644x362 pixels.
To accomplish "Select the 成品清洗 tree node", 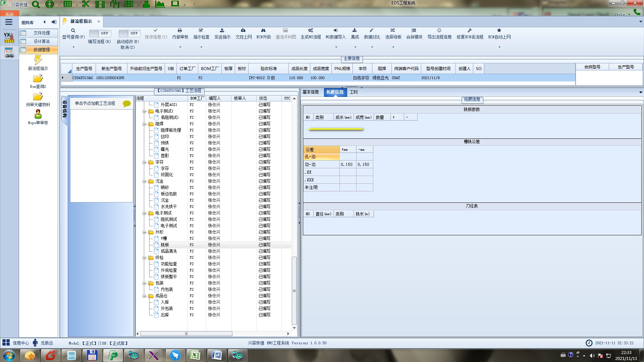I will 168,251.
